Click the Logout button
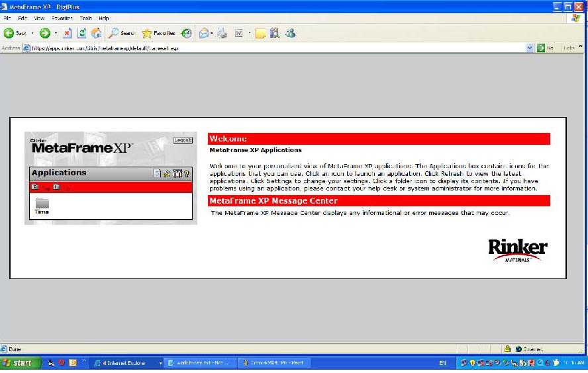The image size is (588, 373). (x=183, y=140)
